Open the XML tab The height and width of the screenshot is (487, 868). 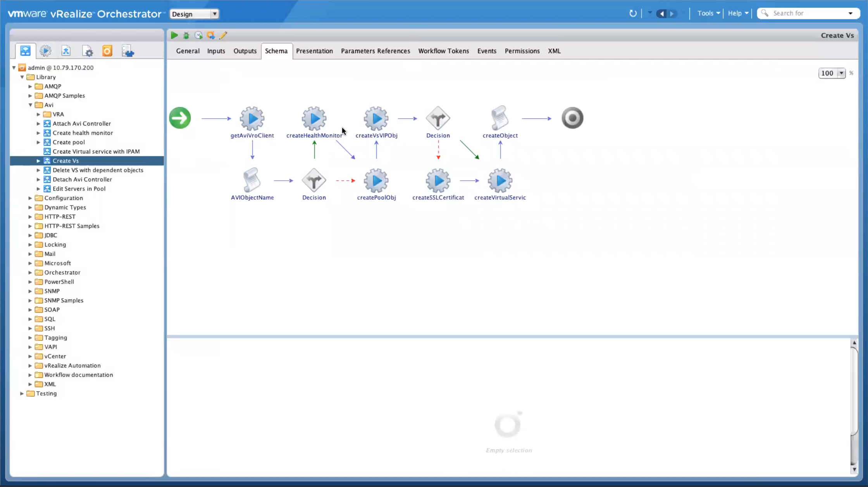click(554, 51)
